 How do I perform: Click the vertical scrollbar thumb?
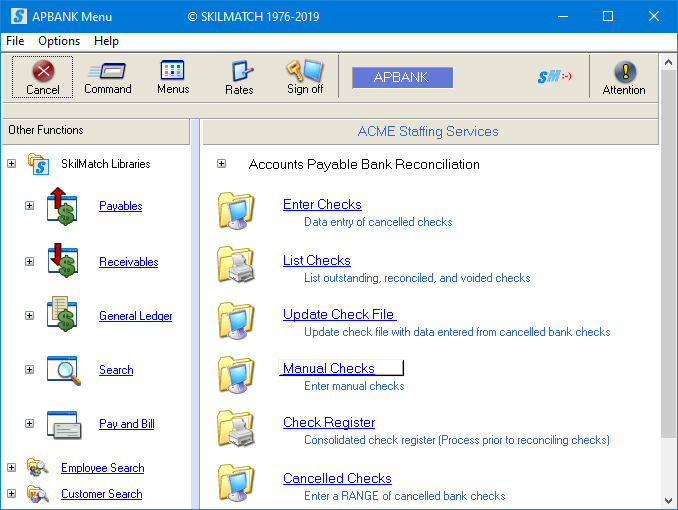(668, 254)
